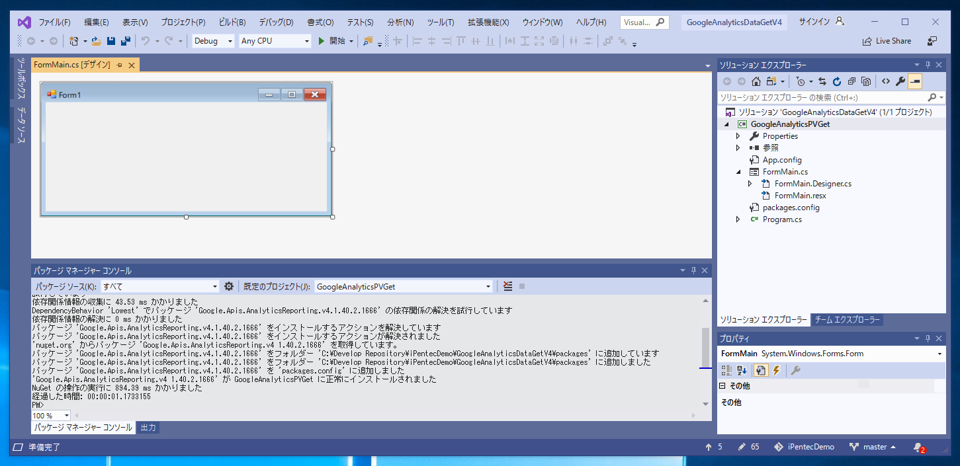
Task: Open the ツールボックス side tab
Action: [20, 80]
